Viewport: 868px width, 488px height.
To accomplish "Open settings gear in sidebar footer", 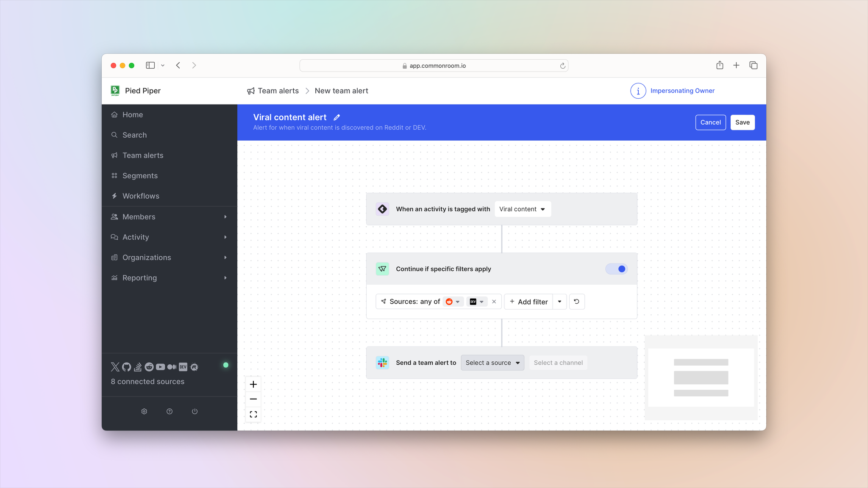I will click(144, 411).
